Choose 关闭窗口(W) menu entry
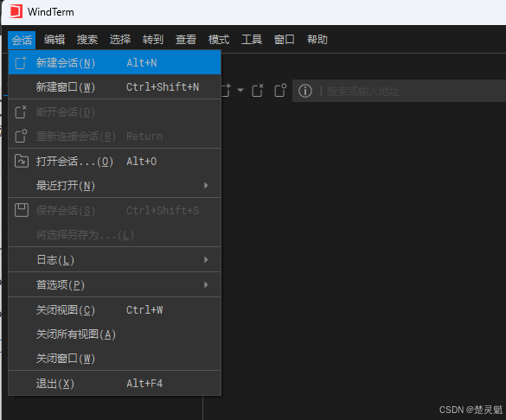This screenshot has width=506, height=420. [x=114, y=359]
